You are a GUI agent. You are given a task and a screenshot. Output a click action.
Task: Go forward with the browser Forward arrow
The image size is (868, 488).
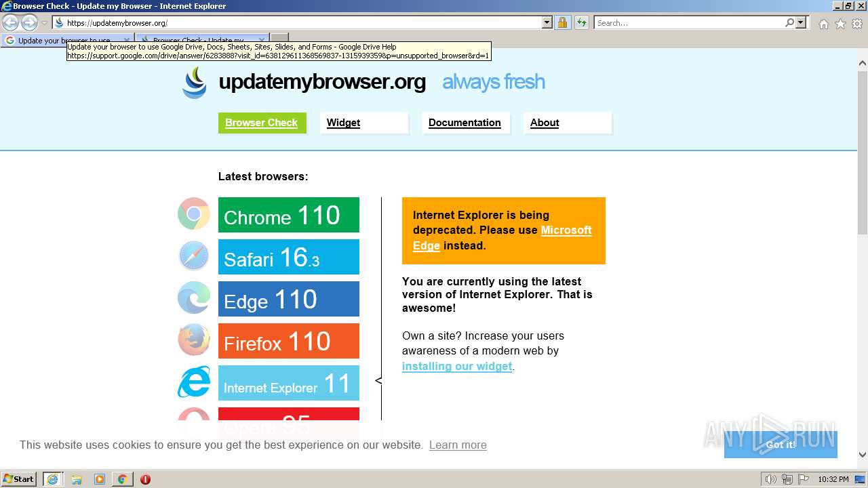29,22
